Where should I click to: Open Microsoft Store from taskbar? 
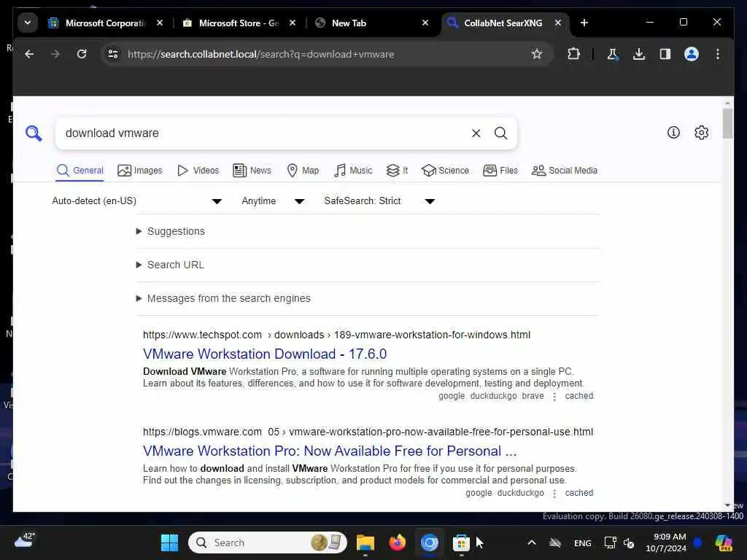tap(461, 542)
